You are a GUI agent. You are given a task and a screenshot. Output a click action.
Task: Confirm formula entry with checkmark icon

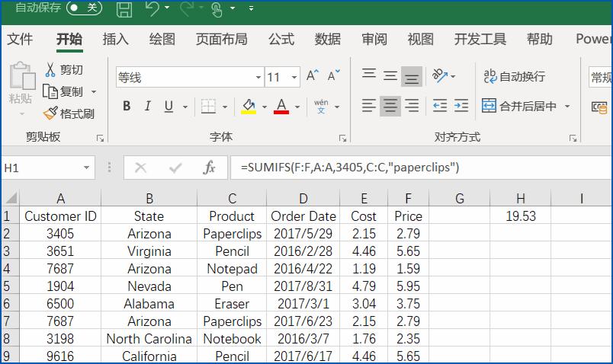pos(175,168)
